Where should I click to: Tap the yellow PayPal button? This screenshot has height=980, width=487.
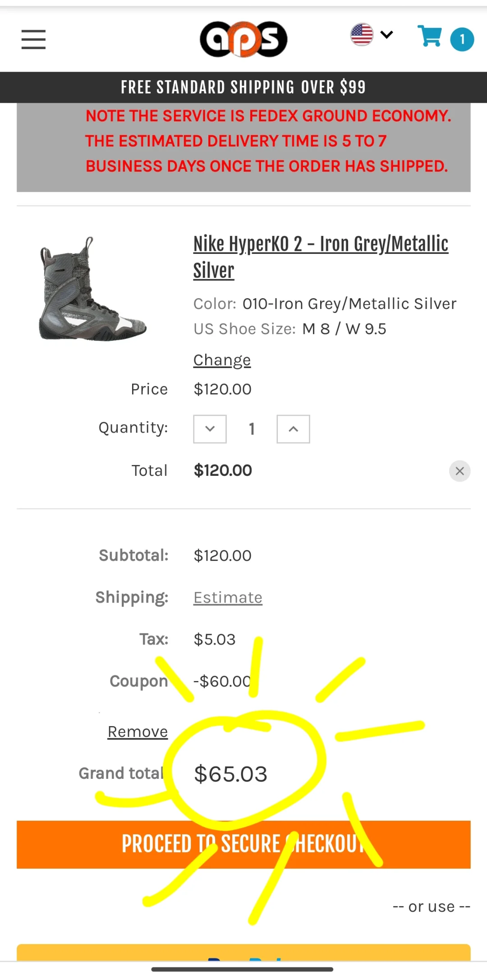coord(243,952)
